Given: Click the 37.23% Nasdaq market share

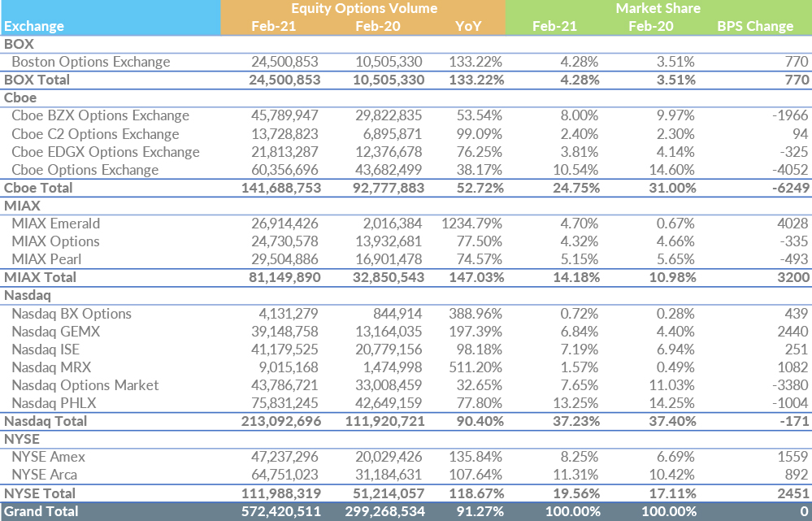Looking at the screenshot, I should pyautogui.click(x=575, y=421).
